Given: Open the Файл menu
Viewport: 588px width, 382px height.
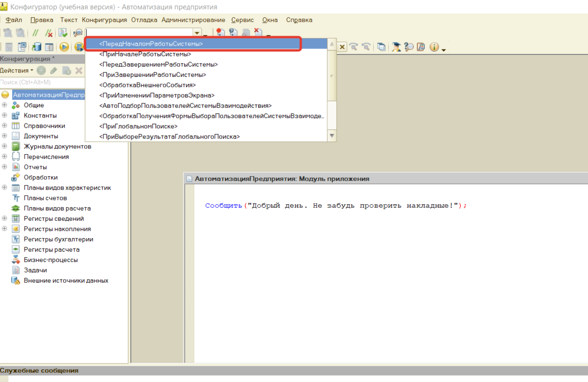Looking at the screenshot, I should pyautogui.click(x=14, y=20).
